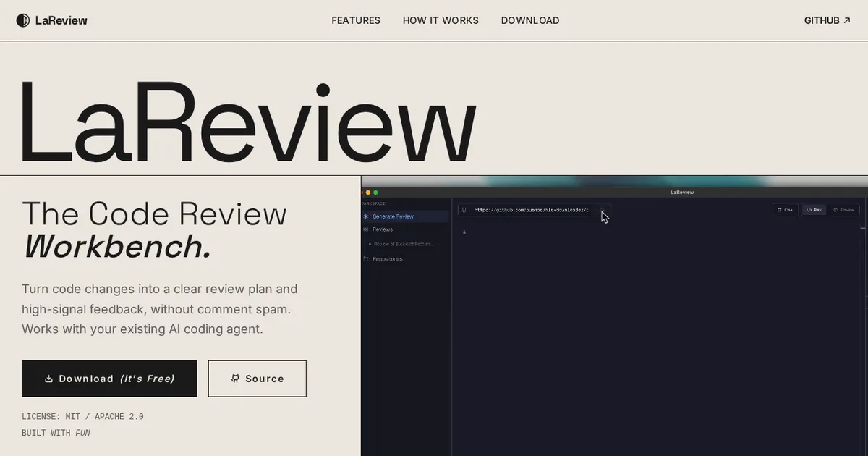Click the Source button
Image resolution: width=868 pixels, height=456 pixels.
click(258, 379)
